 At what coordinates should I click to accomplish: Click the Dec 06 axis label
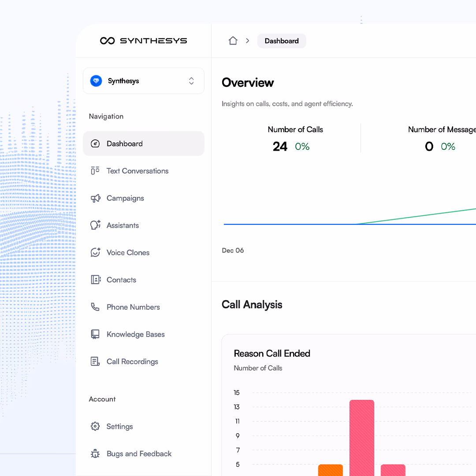coord(233,250)
